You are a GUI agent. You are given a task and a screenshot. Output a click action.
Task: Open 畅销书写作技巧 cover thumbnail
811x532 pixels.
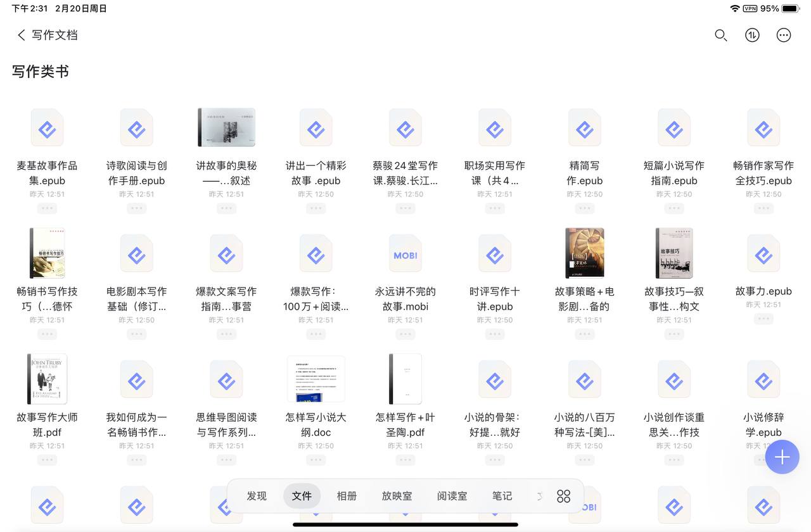pos(47,253)
